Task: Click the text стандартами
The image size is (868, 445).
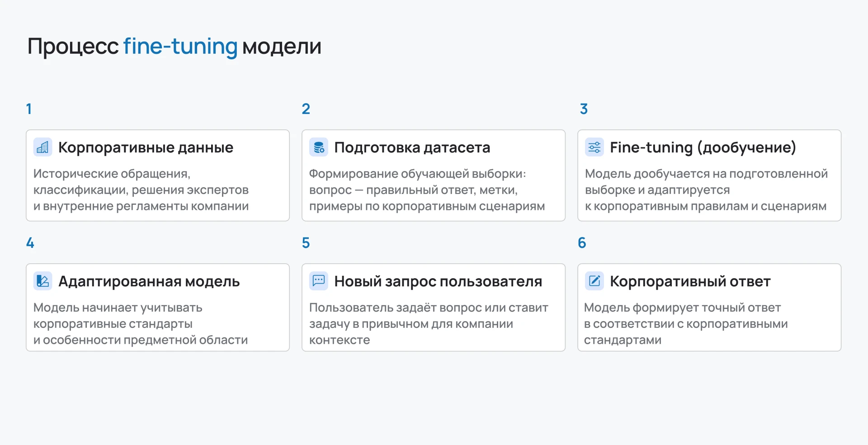Action: pyautogui.click(x=623, y=340)
